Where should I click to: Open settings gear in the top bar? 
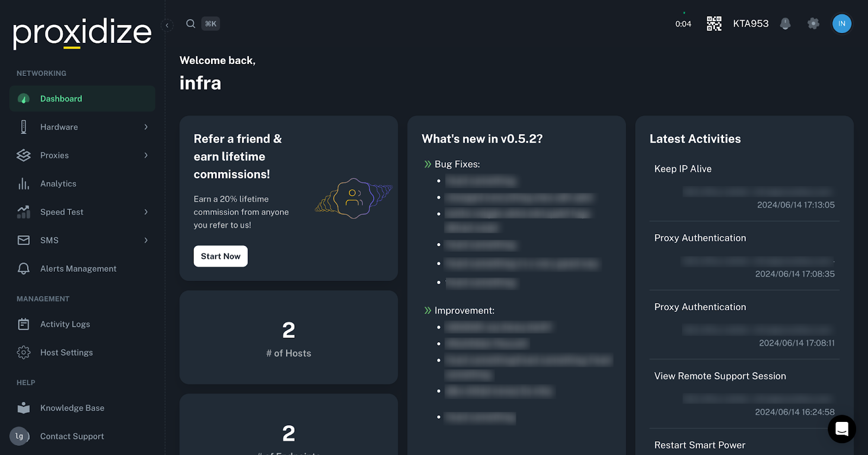click(813, 23)
